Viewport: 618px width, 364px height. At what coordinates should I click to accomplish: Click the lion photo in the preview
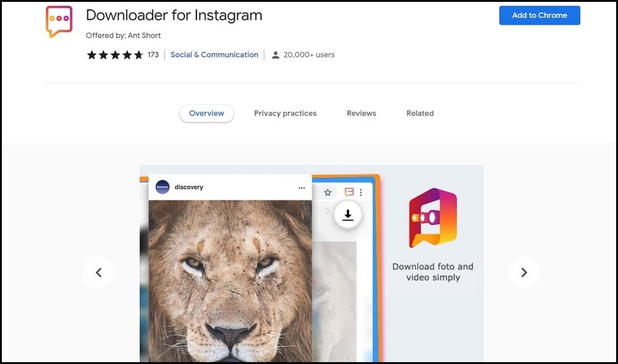230,281
